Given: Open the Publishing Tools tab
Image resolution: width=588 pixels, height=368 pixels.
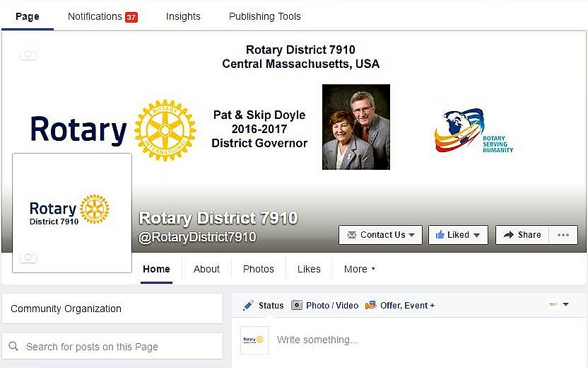Looking at the screenshot, I should 264,16.
